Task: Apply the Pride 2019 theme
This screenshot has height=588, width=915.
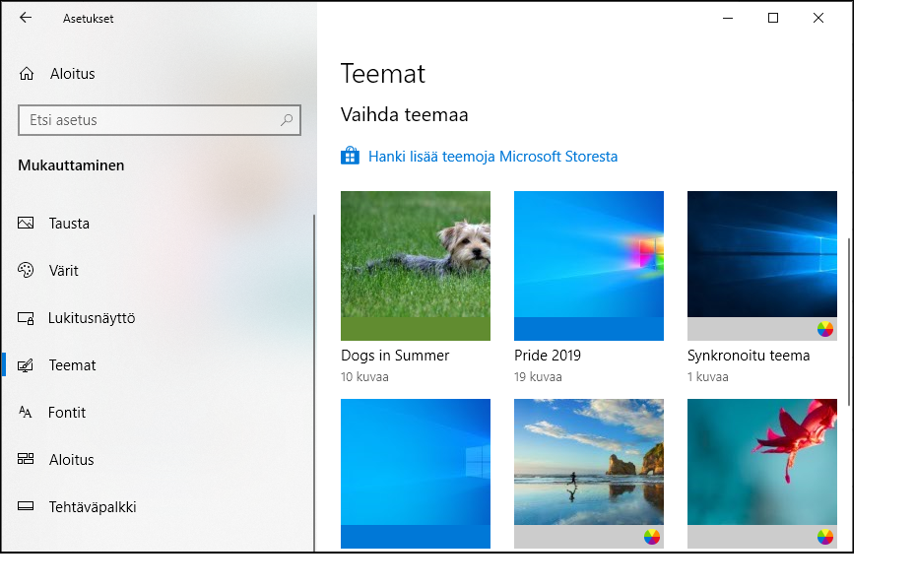Action: coord(588,266)
